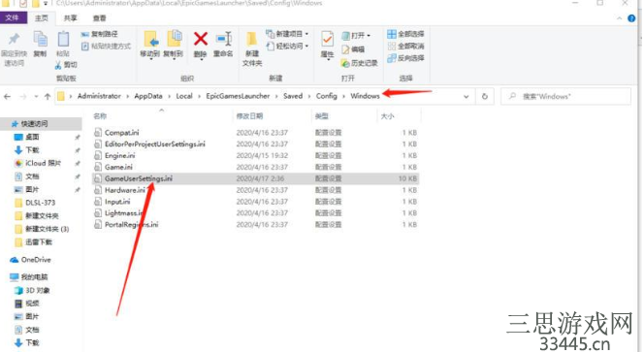Image resolution: width=644 pixels, height=352 pixels.
Task: Click Paste shortcut in ribbon
Action: (106, 46)
